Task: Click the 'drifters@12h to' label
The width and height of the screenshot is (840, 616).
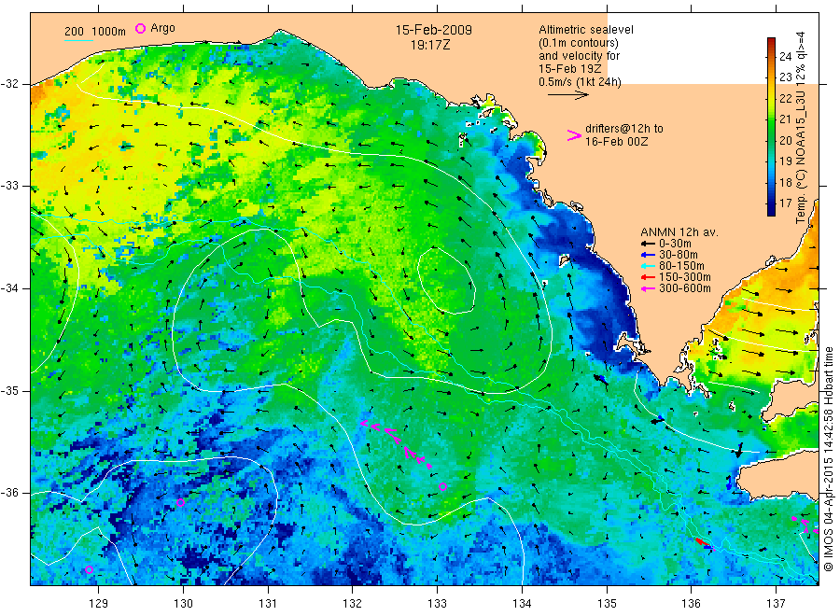Action: pyautogui.click(x=624, y=129)
